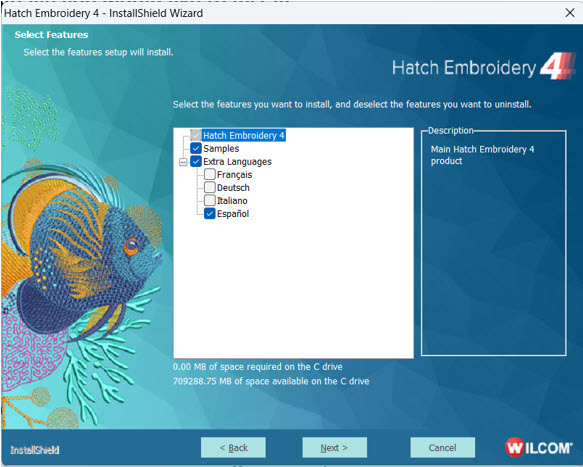Tick the Deutsch checkbox
Screen dimensions: 583x467
coord(210,187)
